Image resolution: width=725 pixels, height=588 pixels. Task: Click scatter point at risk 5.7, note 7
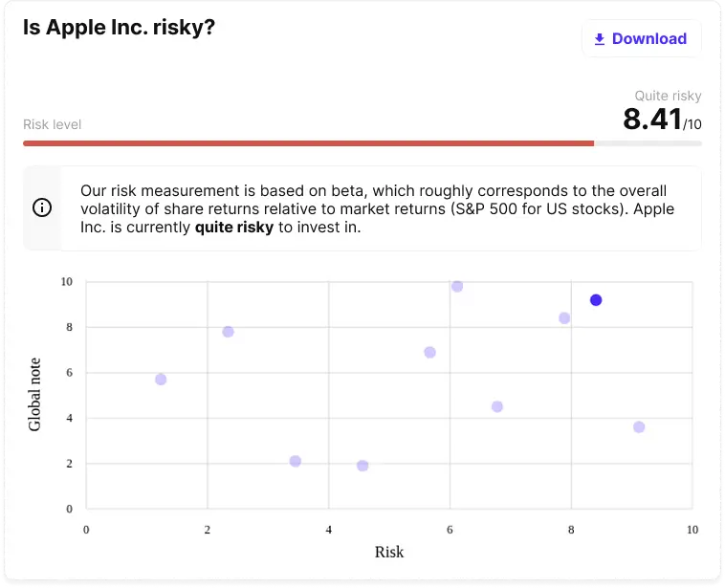point(430,353)
